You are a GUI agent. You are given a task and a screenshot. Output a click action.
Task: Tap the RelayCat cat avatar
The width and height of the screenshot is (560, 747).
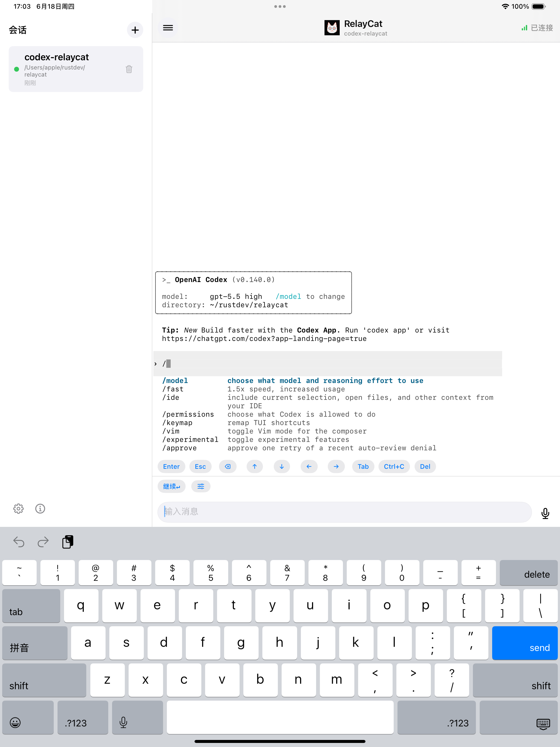332,28
